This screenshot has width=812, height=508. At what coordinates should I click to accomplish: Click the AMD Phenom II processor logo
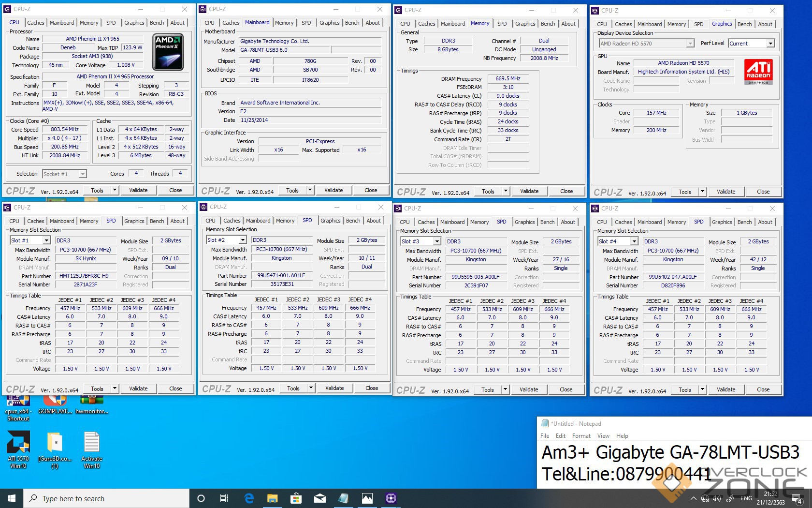pos(168,52)
